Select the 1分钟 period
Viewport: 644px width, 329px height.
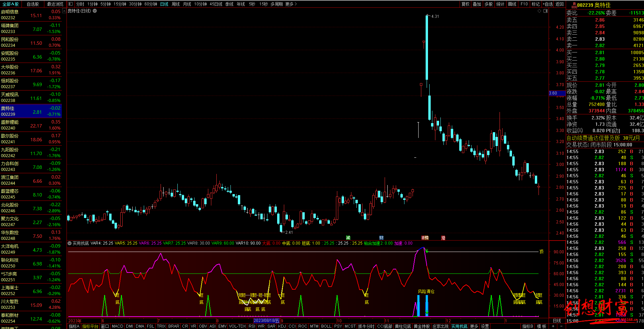tap(92, 4)
